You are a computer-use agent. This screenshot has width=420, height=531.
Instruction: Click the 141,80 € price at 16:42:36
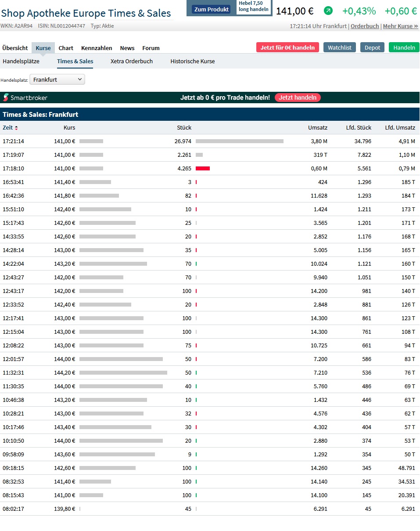pyautogui.click(x=65, y=196)
